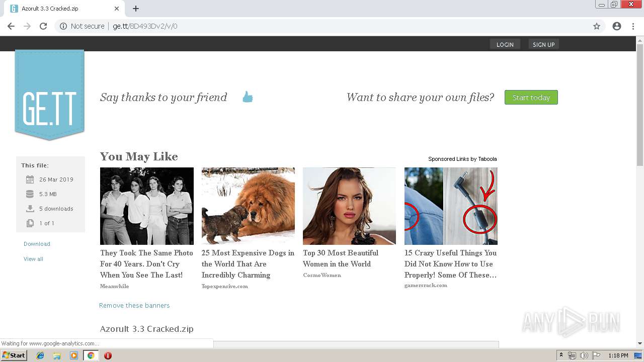Click the SIGN UP button
The height and width of the screenshot is (362, 644).
coord(543,44)
